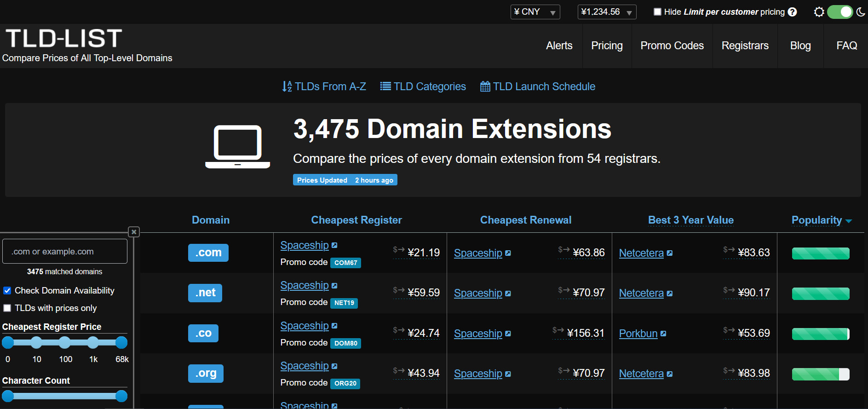Viewport: 868px width, 409px height.
Task: Click the .net domain badge
Action: (x=205, y=293)
